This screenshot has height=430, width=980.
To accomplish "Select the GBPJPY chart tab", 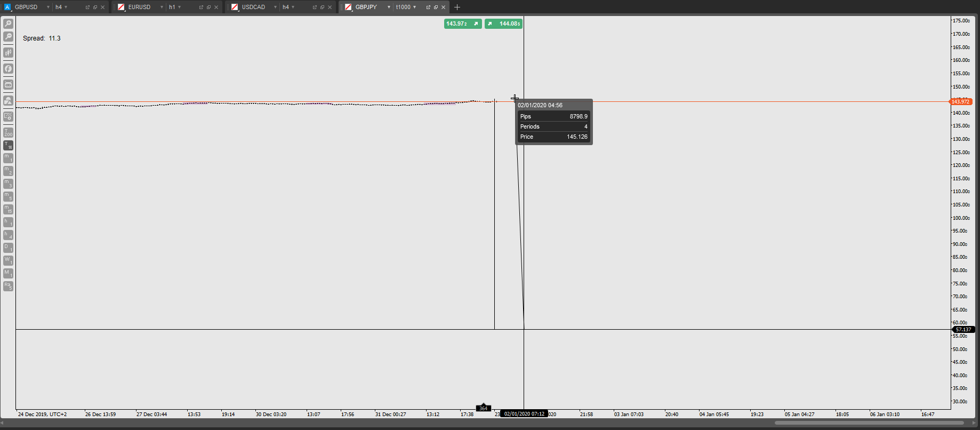I will [366, 7].
